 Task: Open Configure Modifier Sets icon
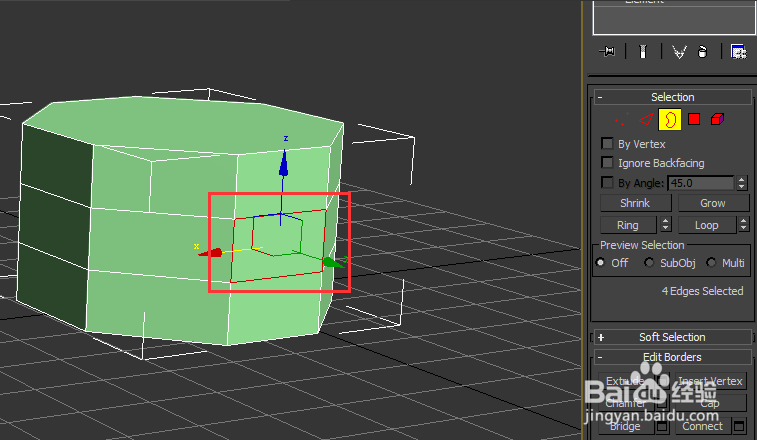tap(738, 51)
